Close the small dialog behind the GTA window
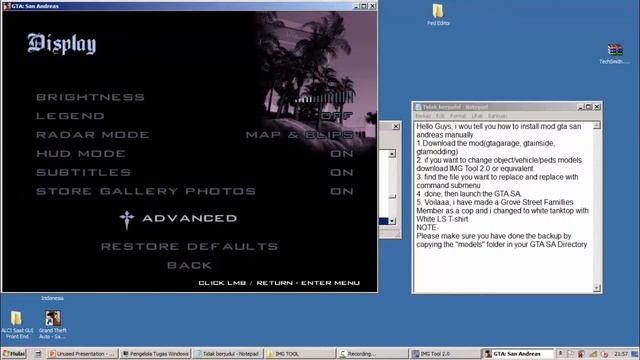This screenshot has width=640, height=360. (396, 127)
